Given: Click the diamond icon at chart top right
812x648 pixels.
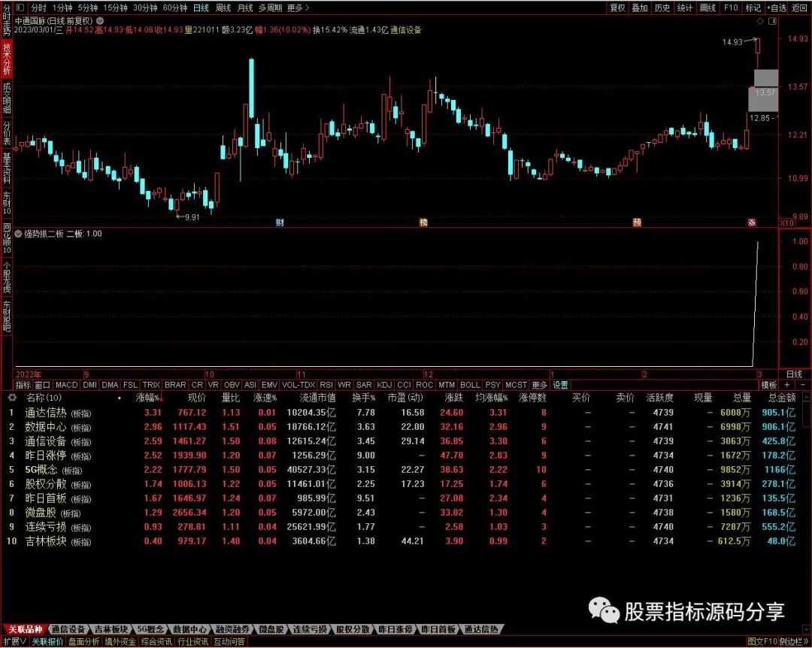Looking at the screenshot, I should pos(760,21).
